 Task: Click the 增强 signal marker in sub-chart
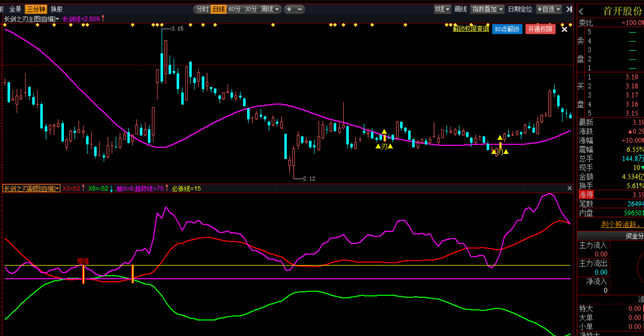point(83,261)
